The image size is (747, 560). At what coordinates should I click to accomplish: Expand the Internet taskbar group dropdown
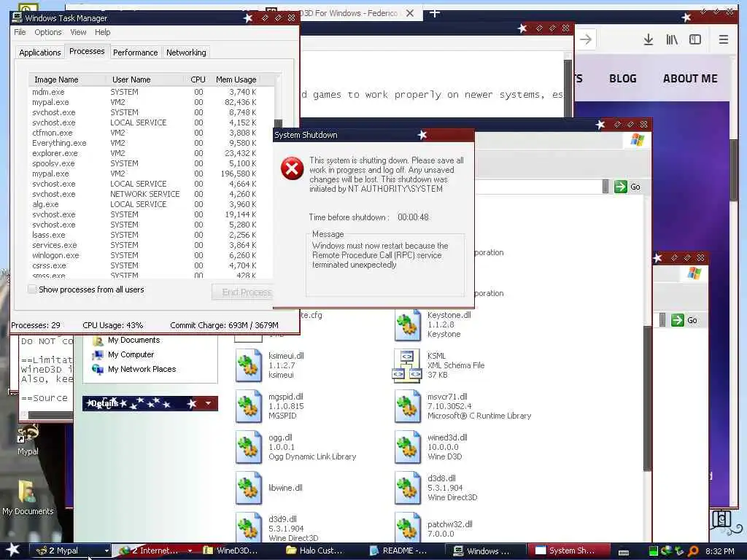pyautogui.click(x=190, y=551)
